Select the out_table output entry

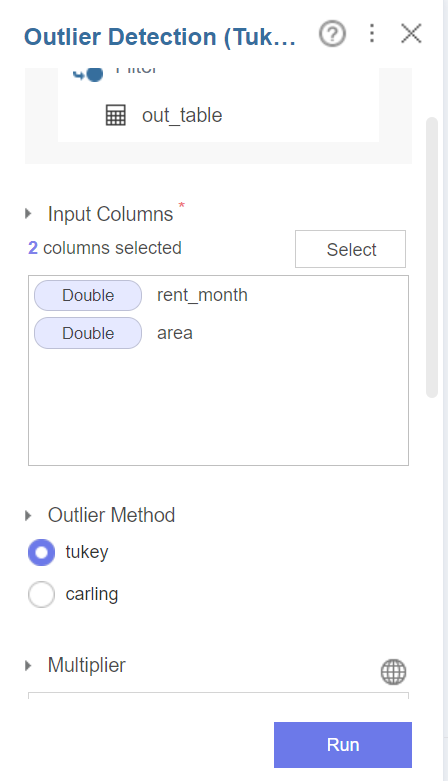point(182,116)
